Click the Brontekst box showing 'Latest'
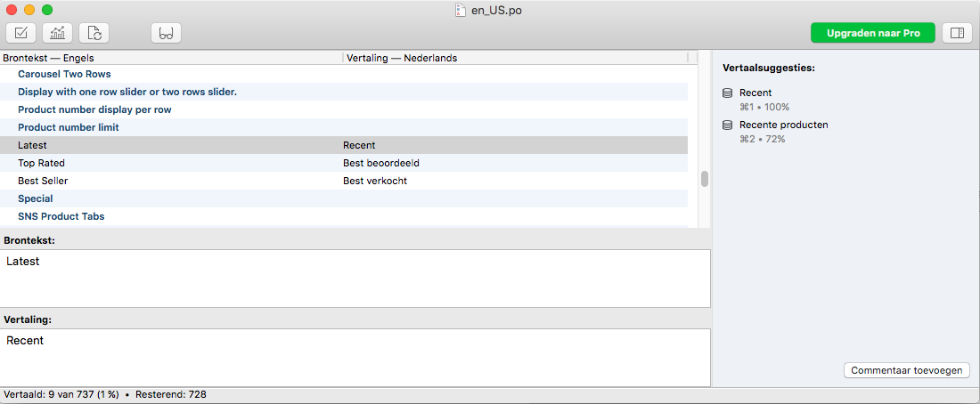The width and height of the screenshot is (980, 404). coord(356,278)
